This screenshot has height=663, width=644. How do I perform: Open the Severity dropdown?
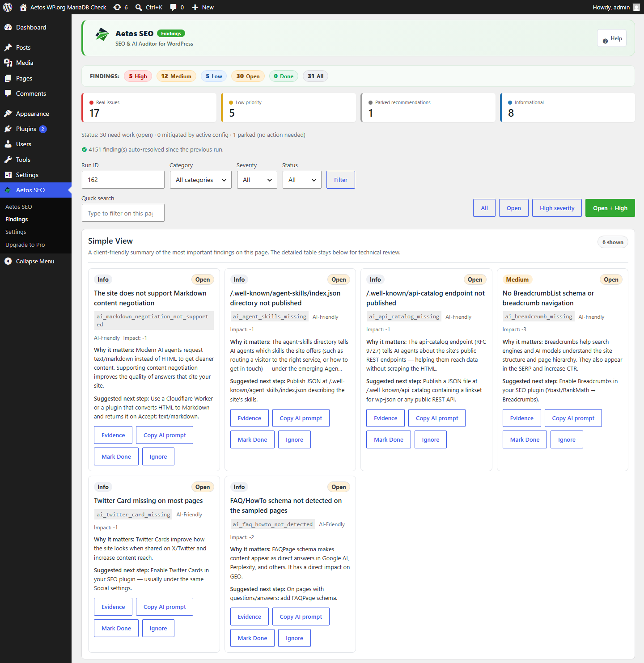coord(257,180)
